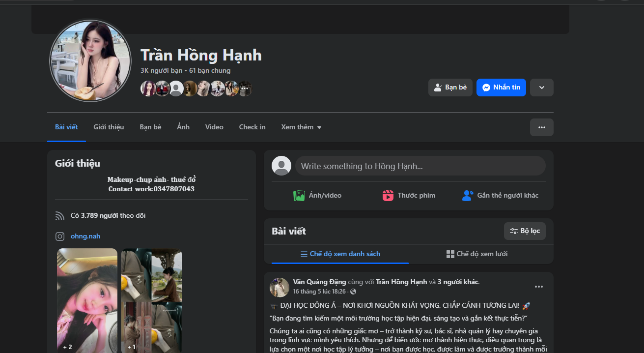This screenshot has height=353, width=644.
Task: Click the followers feed icon near 3.789
Action: [60, 215]
